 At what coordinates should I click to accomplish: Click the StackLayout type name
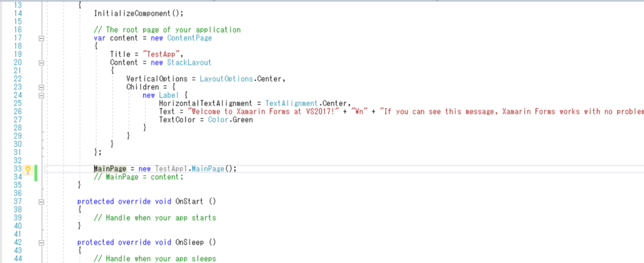tap(189, 62)
